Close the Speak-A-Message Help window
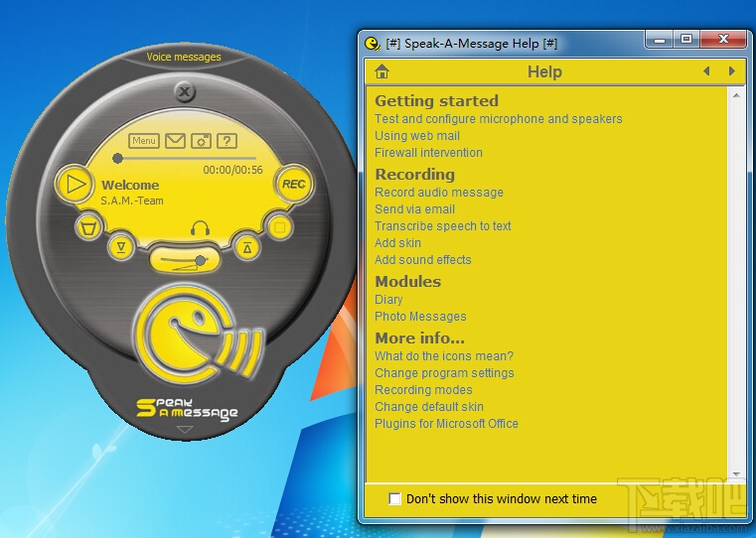 pos(723,40)
